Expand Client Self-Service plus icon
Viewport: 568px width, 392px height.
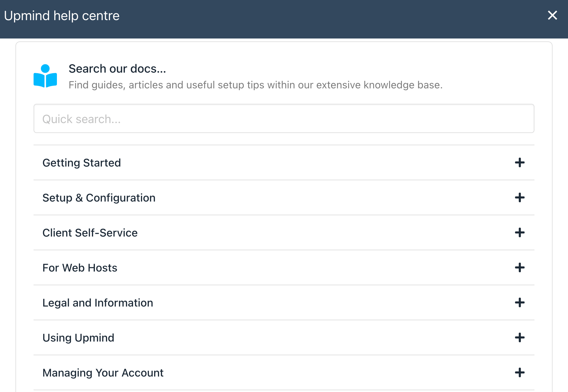coord(520,232)
